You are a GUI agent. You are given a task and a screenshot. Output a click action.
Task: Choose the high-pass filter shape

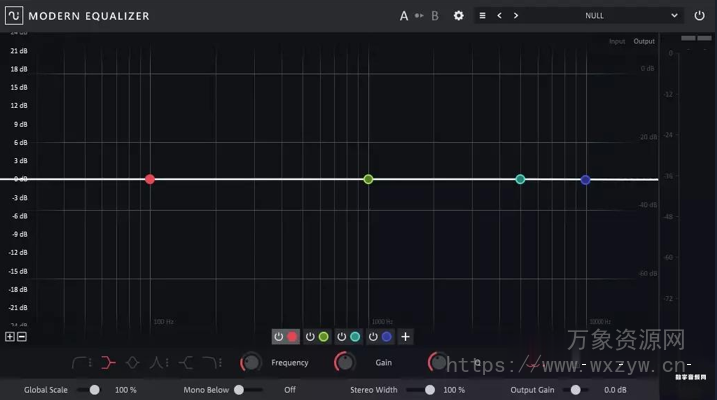coord(79,363)
